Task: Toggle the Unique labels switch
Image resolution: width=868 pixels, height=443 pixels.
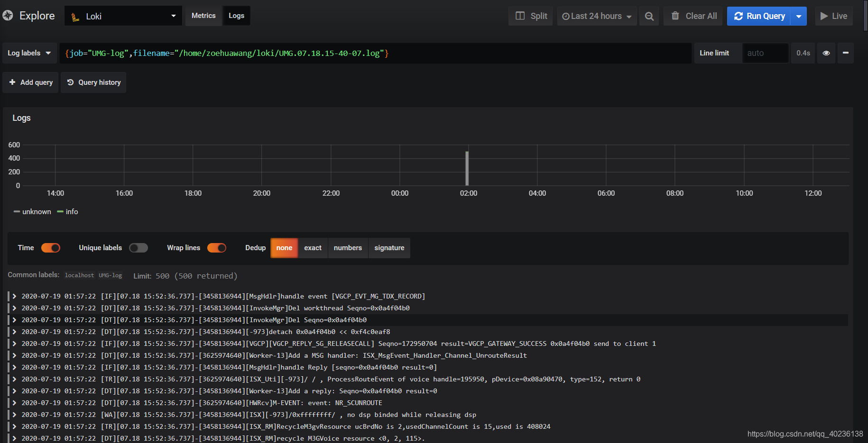Action: point(138,248)
